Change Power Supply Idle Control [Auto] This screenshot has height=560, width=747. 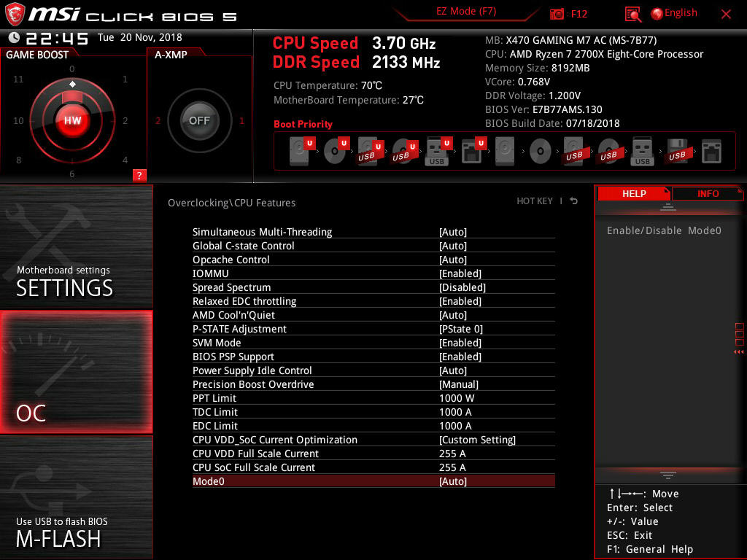click(452, 370)
